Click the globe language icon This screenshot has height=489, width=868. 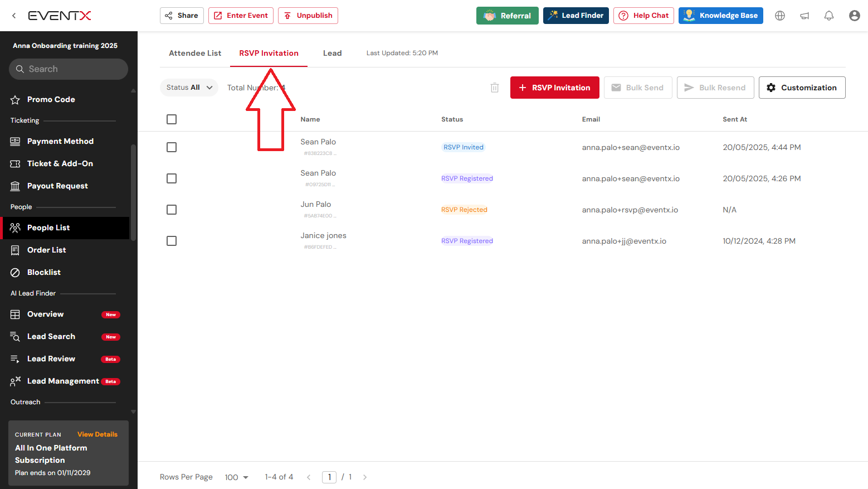[780, 16]
